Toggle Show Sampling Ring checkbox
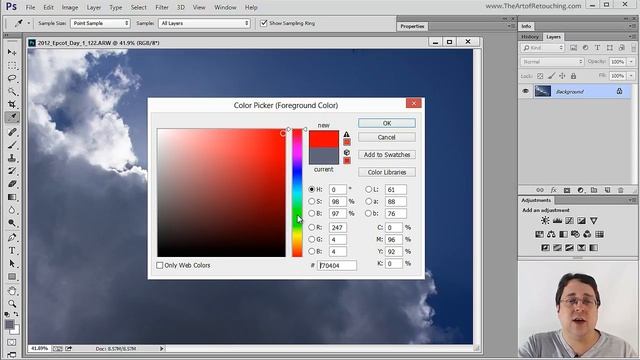Viewport: 640px width, 360px height. (x=264, y=23)
